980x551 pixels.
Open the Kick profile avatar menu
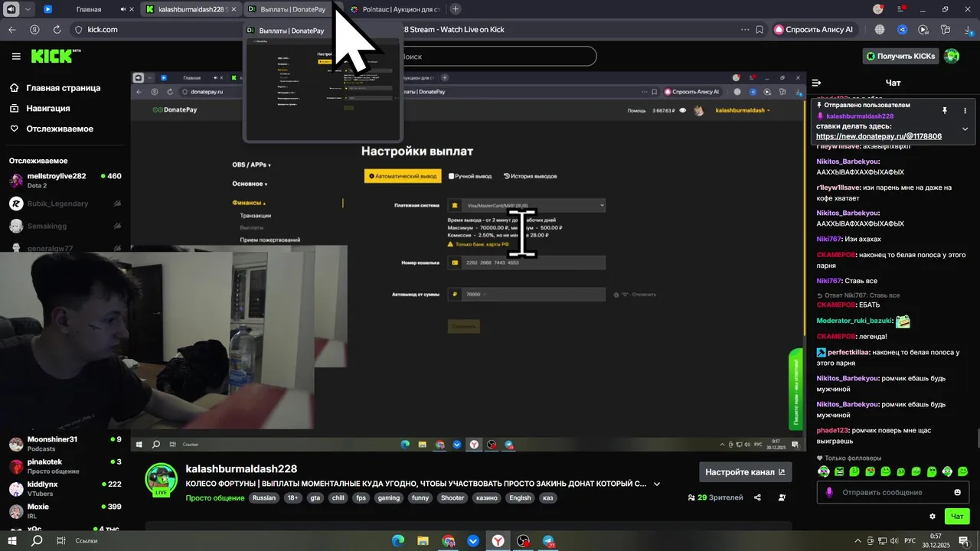952,56
